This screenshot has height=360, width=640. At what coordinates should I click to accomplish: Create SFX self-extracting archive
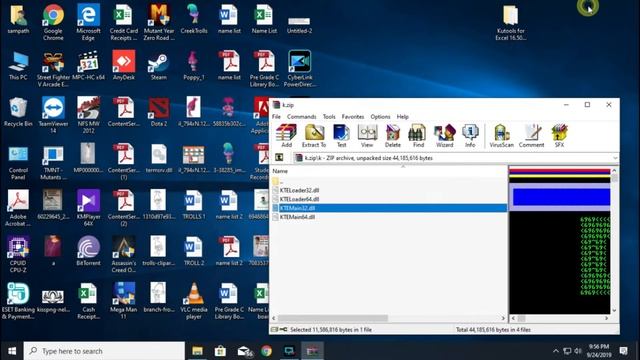coord(559,136)
